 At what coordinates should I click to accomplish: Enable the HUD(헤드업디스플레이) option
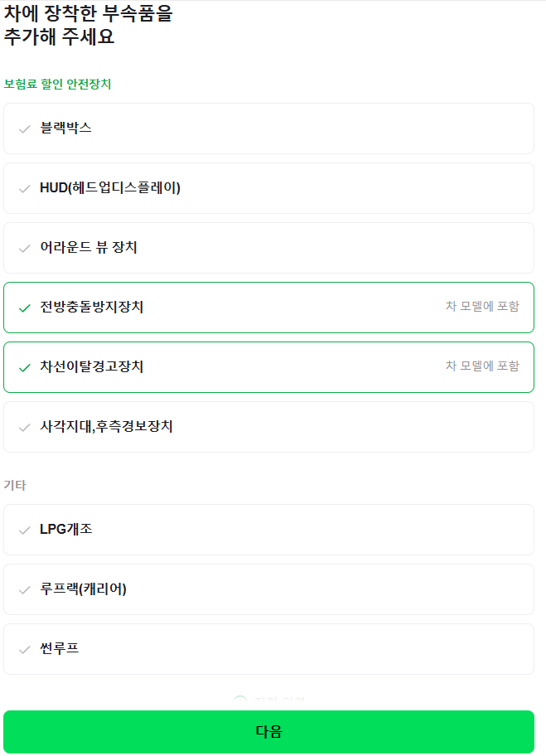coord(268,187)
